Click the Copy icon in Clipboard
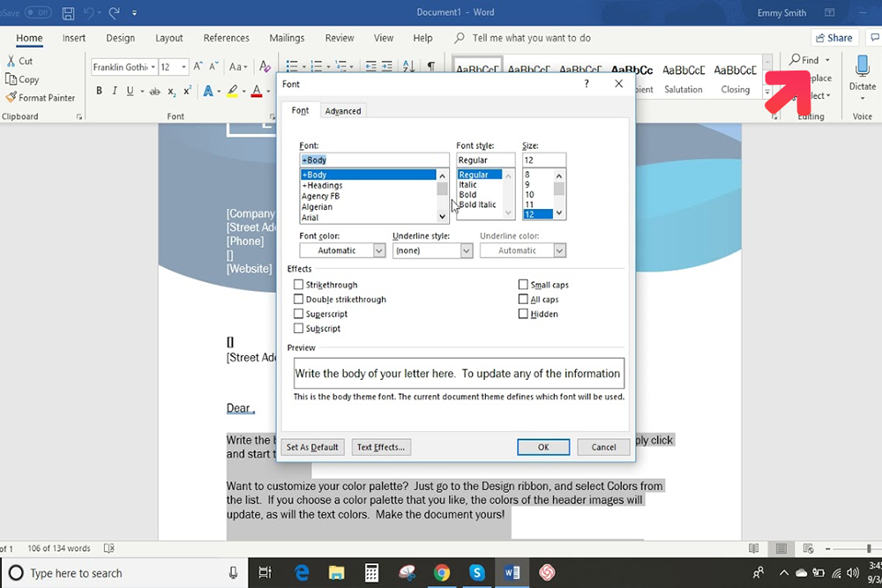Image resolution: width=882 pixels, height=588 pixels. point(11,79)
